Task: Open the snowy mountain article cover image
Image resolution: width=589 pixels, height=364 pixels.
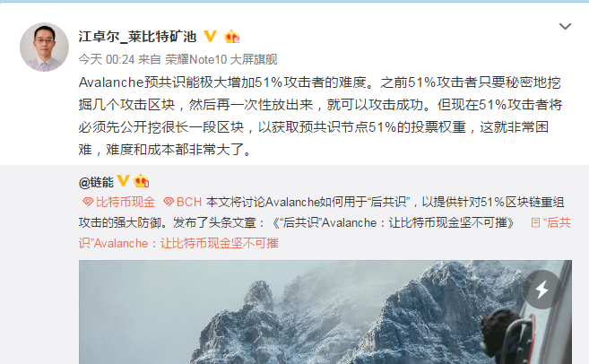Action: click(x=325, y=312)
